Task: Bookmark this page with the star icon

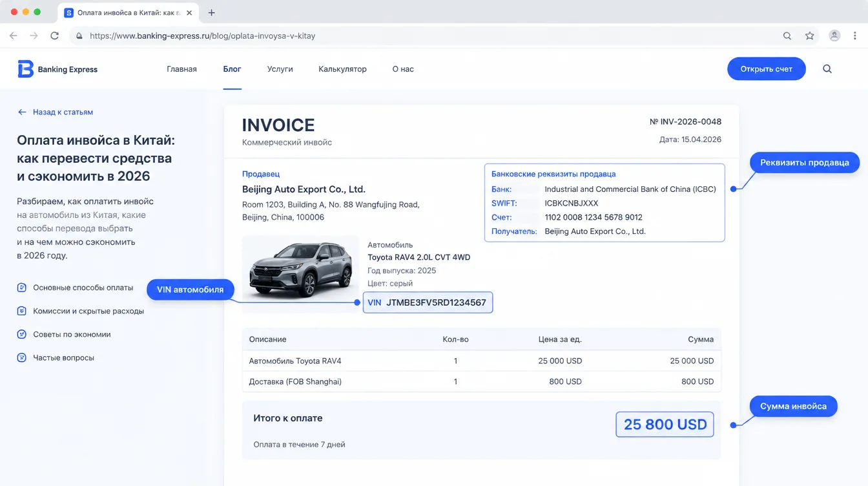Action: click(810, 36)
